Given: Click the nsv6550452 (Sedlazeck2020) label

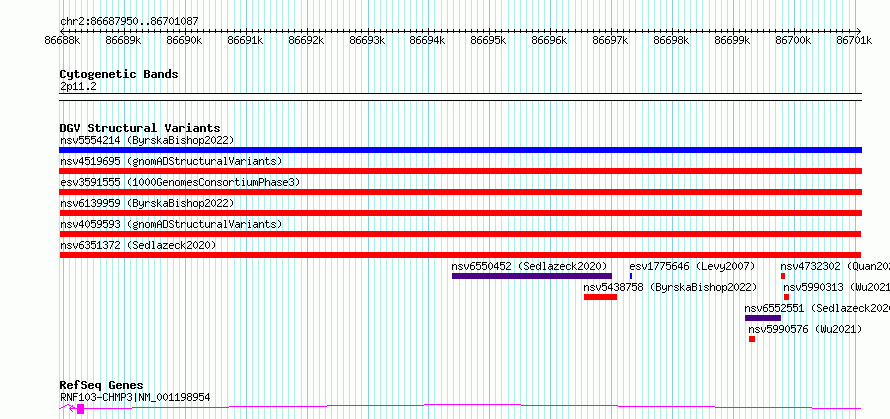Looking at the screenshot, I should pos(530,266).
